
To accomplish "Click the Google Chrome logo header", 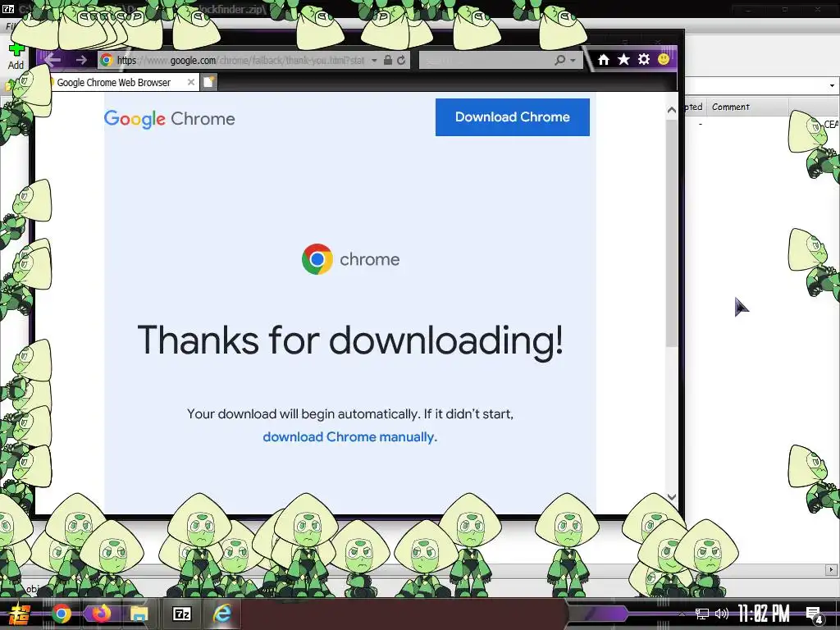I will pos(169,118).
